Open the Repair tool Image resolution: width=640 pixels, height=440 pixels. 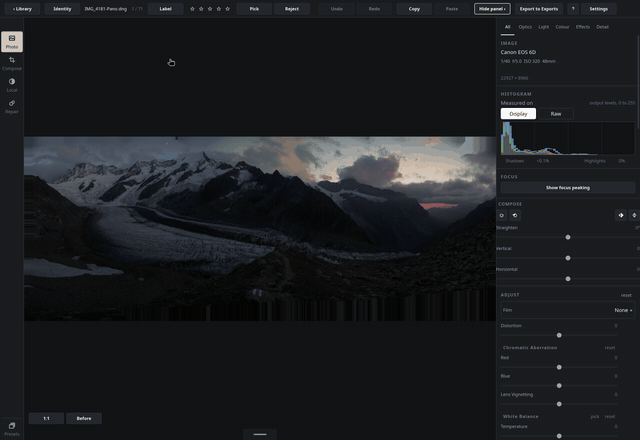[x=12, y=107]
